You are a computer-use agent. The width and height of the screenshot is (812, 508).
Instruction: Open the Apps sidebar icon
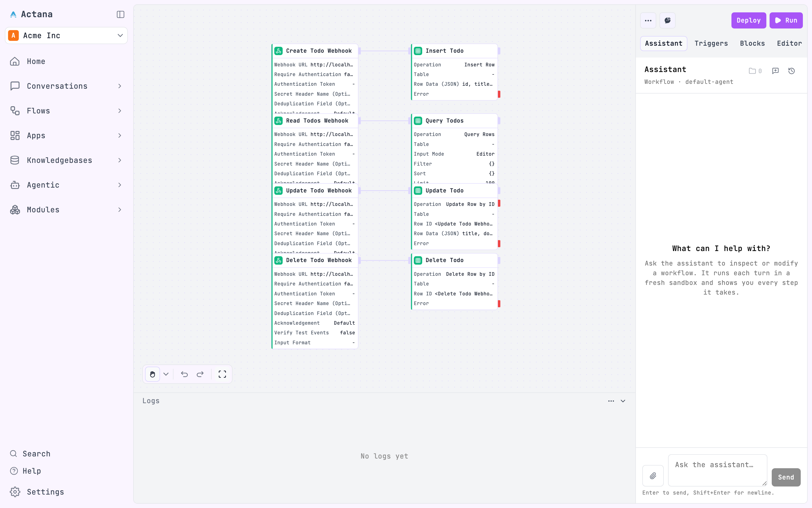click(15, 135)
